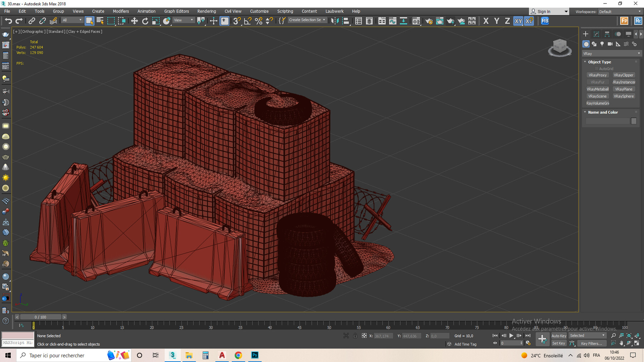Enable Auto Key animation mode
This screenshot has width=644, height=362.
558,336
